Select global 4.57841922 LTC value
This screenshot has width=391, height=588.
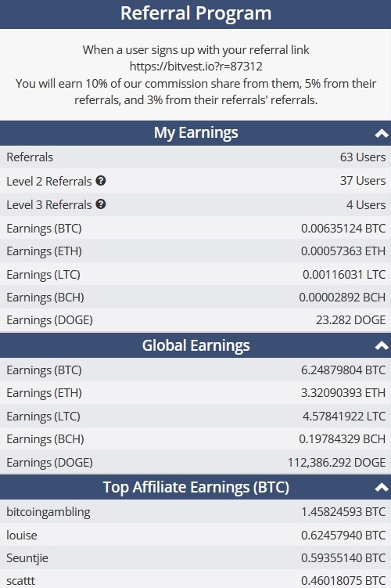tap(344, 417)
